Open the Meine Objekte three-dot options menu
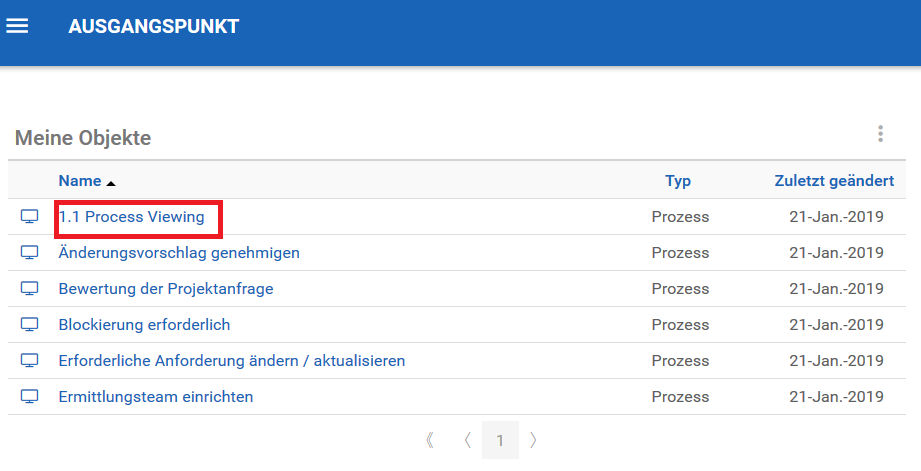Image resolution: width=921 pixels, height=471 pixels. (x=880, y=134)
